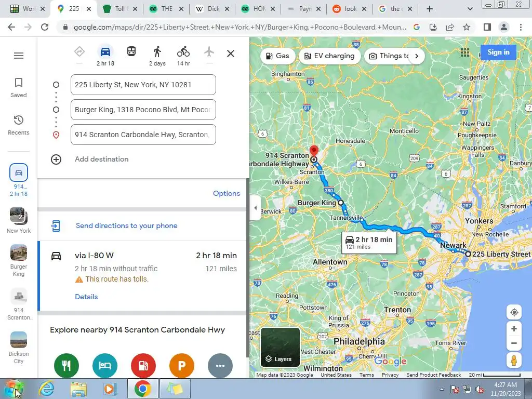Image resolution: width=532 pixels, height=399 pixels.
Task: Explore nearby restaurants icon
Action: coord(66,365)
